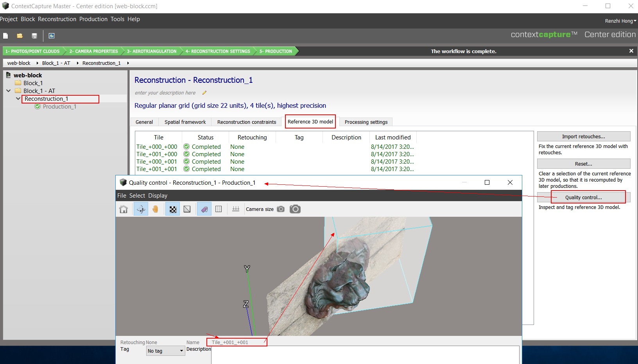Switch to the General tab

[144, 122]
